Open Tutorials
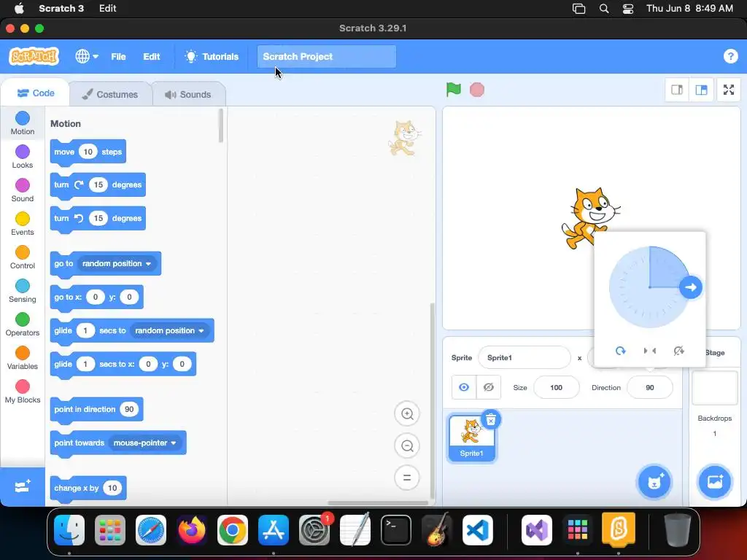The width and height of the screenshot is (747, 560). 212,56
